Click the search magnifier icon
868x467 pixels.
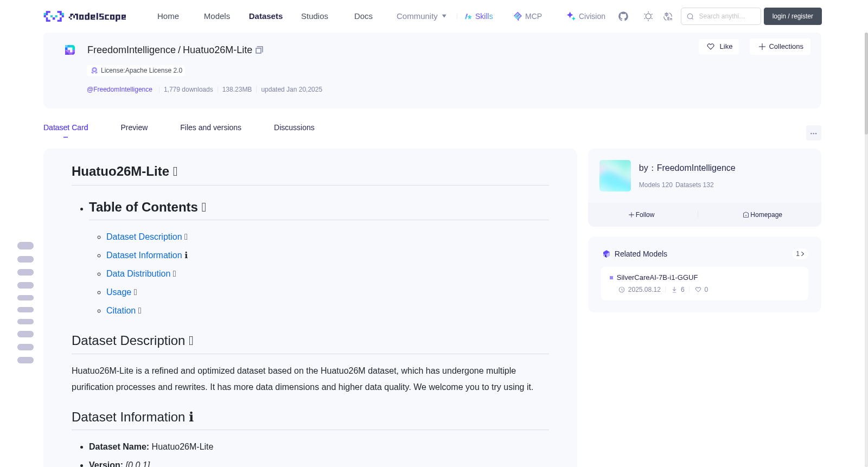tap(690, 16)
